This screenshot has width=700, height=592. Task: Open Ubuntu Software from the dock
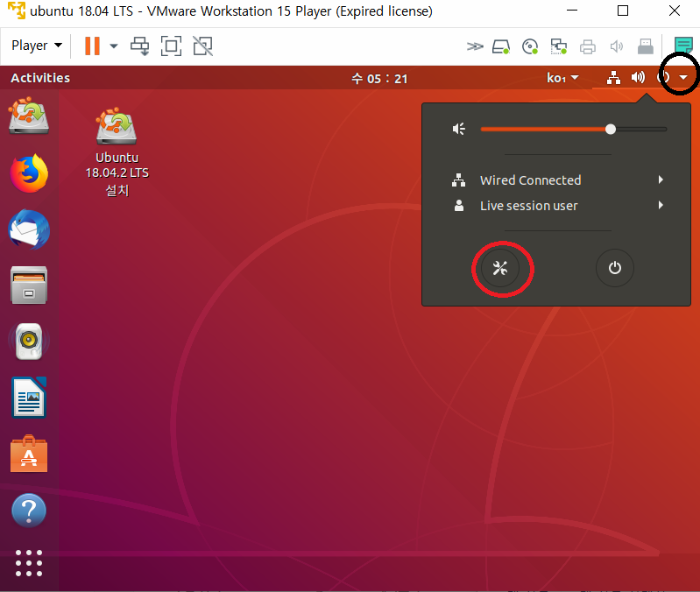pos(29,454)
